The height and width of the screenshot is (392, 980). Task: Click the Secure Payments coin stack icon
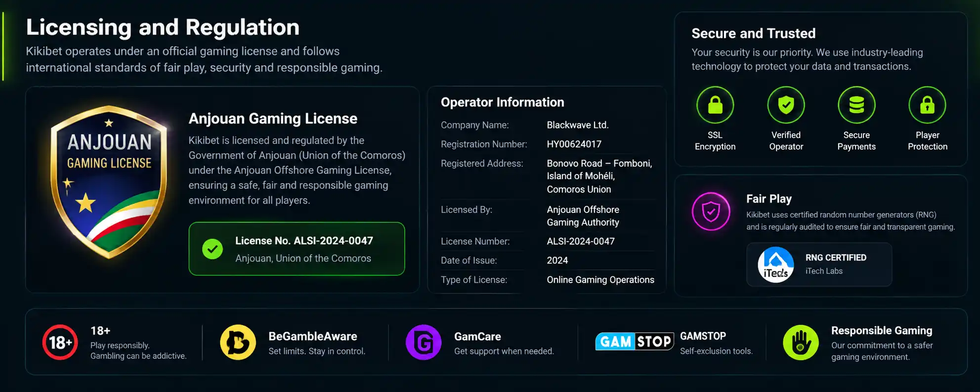[x=856, y=105]
